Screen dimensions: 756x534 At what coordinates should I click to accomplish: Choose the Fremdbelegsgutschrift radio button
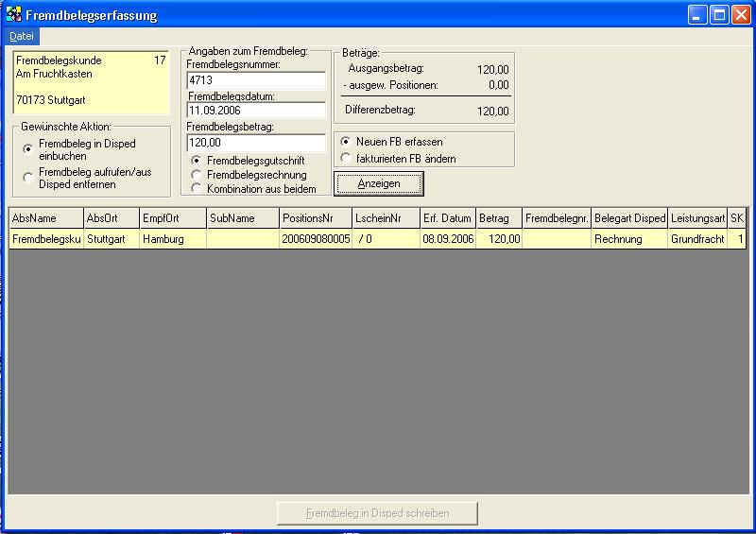click(197, 161)
